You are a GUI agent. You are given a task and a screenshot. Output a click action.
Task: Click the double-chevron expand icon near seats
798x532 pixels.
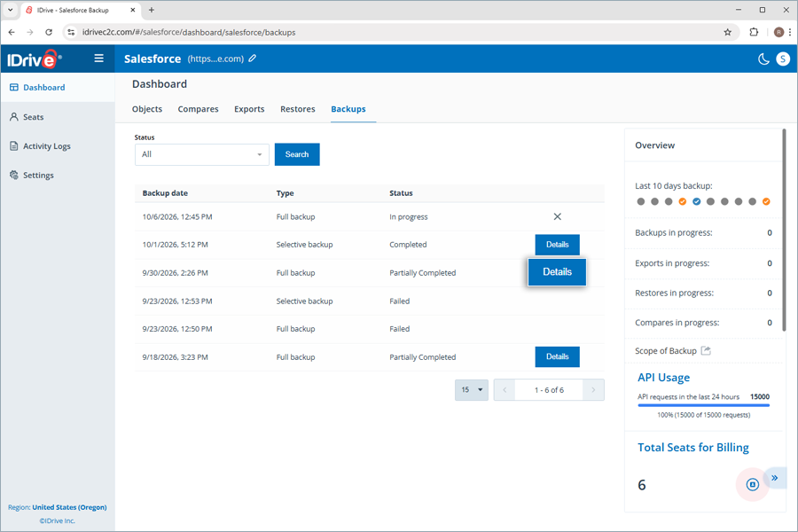click(775, 478)
